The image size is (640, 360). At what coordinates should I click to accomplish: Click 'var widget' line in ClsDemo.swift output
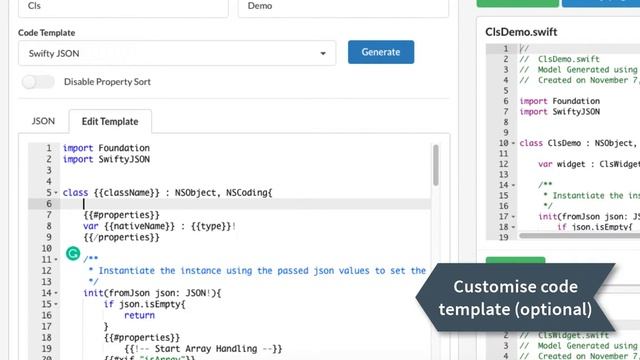coord(589,164)
